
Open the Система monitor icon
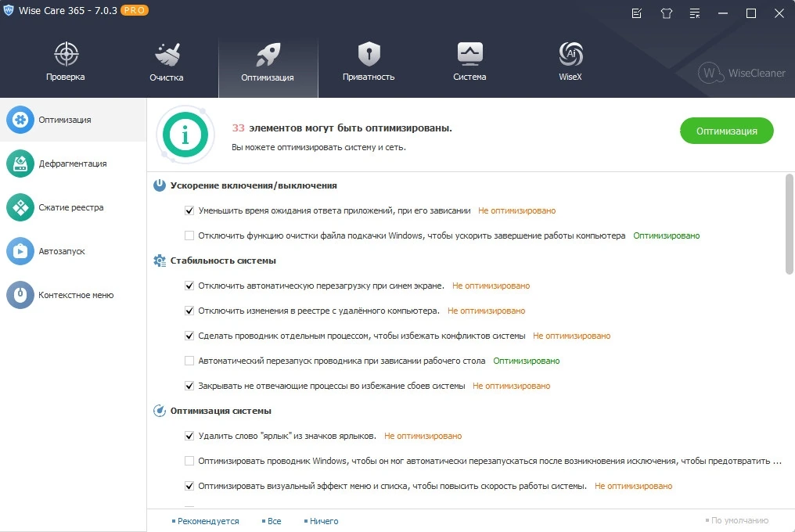point(469,54)
